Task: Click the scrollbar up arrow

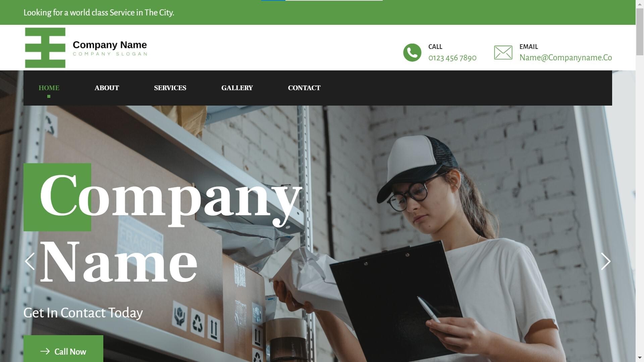Action: 640,3
